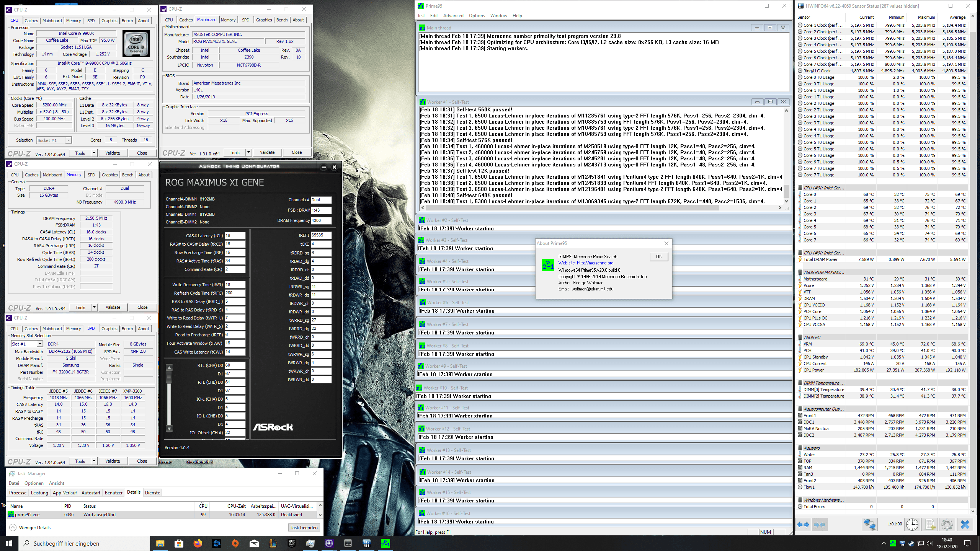The image size is (980, 551).
Task: Open Tools dropdown arrow in Mainboard CPU-Z
Action: coord(248,152)
